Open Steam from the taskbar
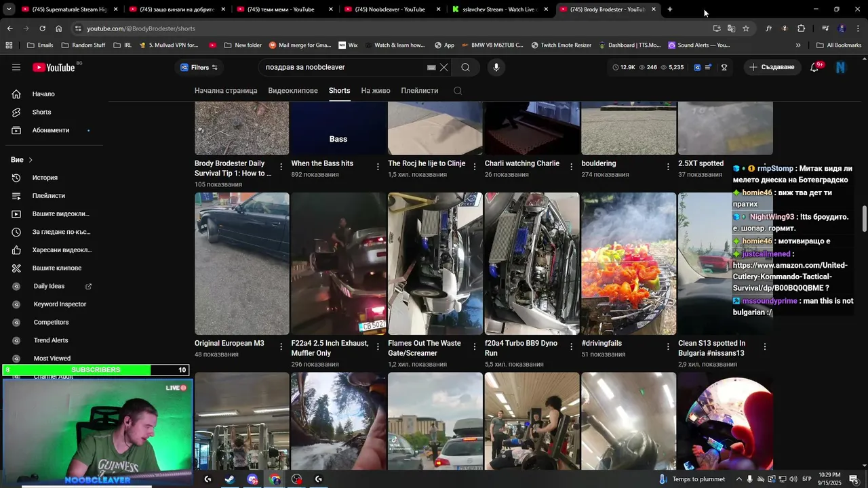 tap(230, 479)
